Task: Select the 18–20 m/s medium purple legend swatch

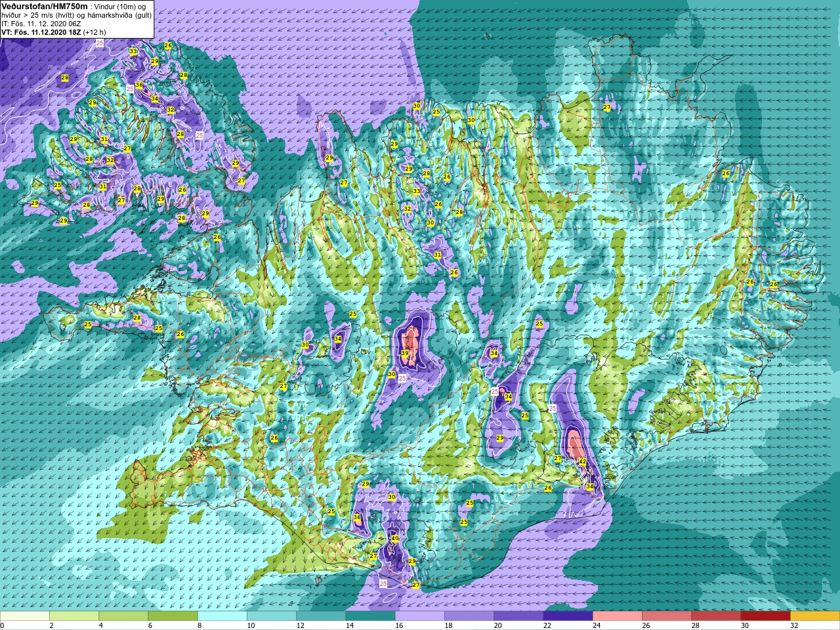Action: (469, 616)
